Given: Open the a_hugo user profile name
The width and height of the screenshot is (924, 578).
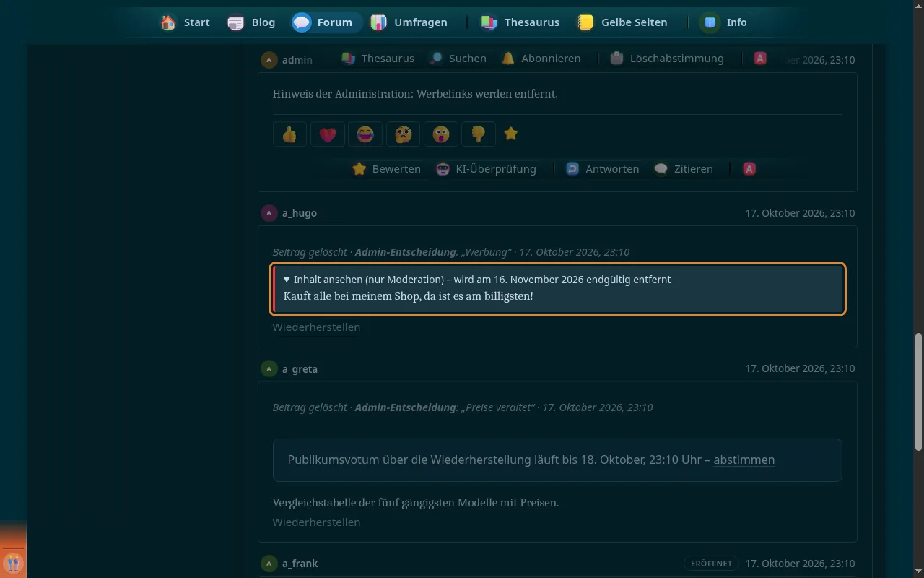Looking at the screenshot, I should (300, 213).
